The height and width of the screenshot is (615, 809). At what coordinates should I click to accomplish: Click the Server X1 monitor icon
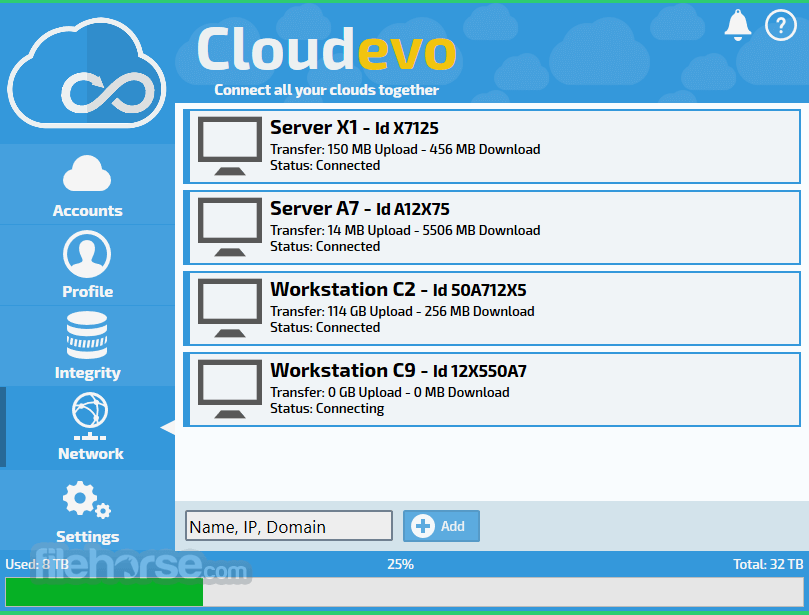(x=230, y=146)
